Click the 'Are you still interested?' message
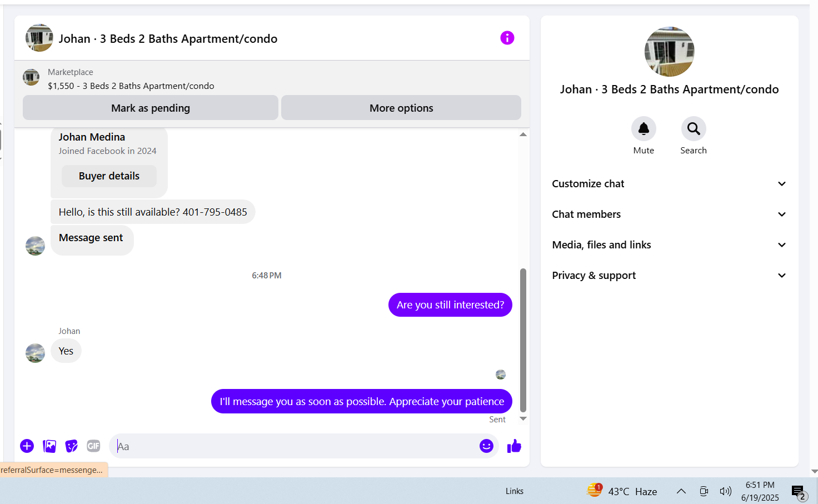The height and width of the screenshot is (504, 818). (450, 305)
